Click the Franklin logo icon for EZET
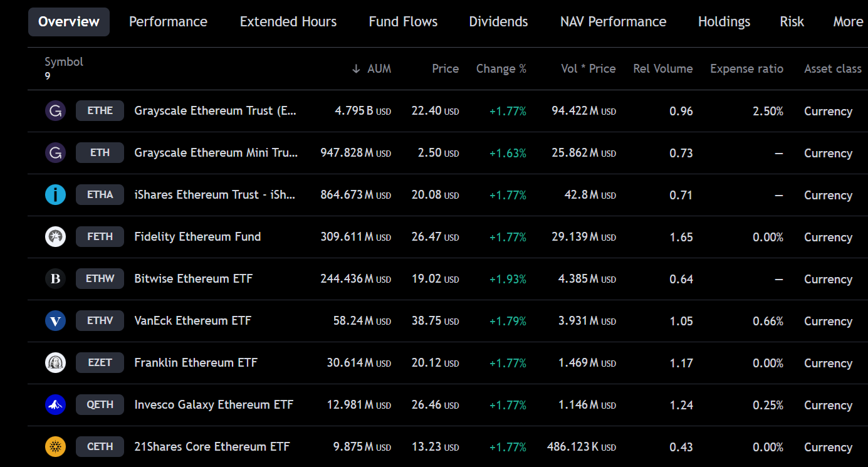Screen dimensions: 868x467 coord(55,363)
